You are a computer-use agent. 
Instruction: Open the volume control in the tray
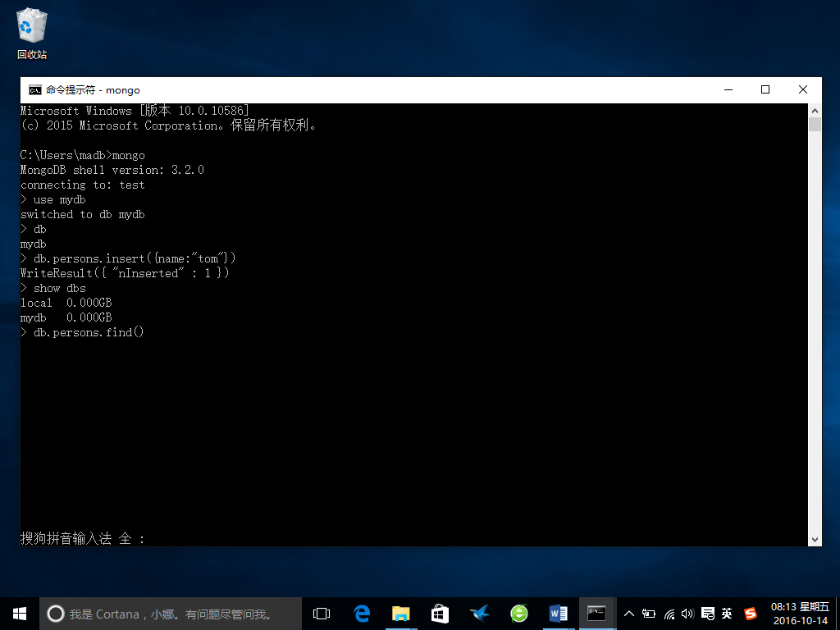point(687,614)
